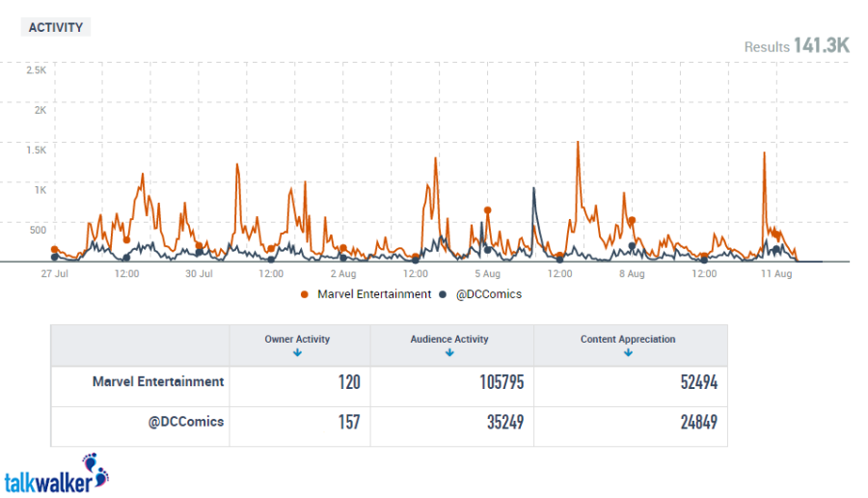Click the 11 Aug x-axis label

pos(775,274)
